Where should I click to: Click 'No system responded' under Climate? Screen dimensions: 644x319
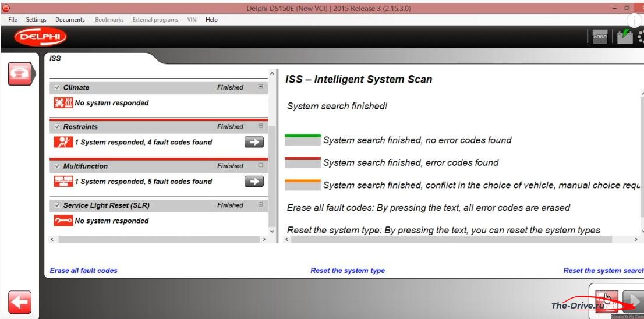(x=112, y=103)
